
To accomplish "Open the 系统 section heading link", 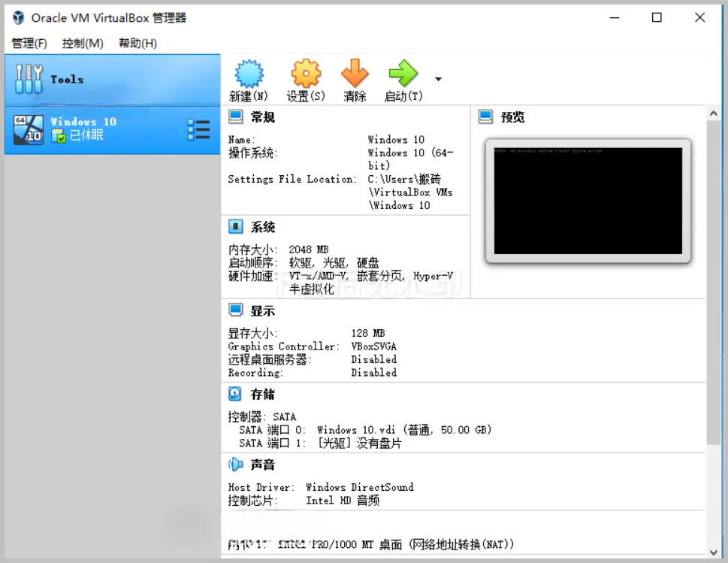I will (263, 227).
